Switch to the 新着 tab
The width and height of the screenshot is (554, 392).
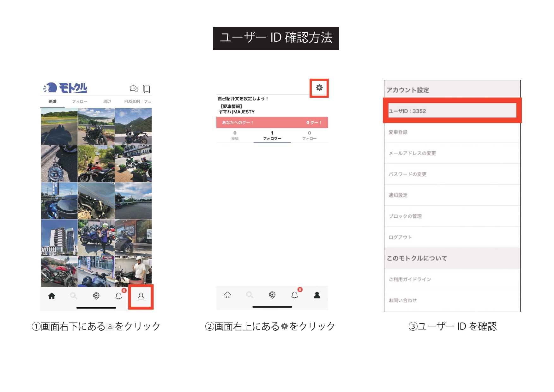click(x=53, y=101)
